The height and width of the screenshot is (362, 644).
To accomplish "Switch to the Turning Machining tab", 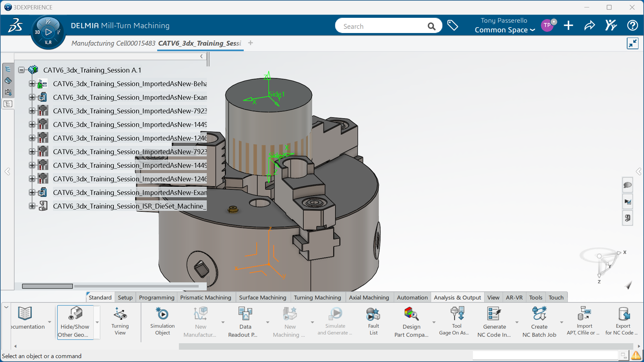I will coord(317,297).
